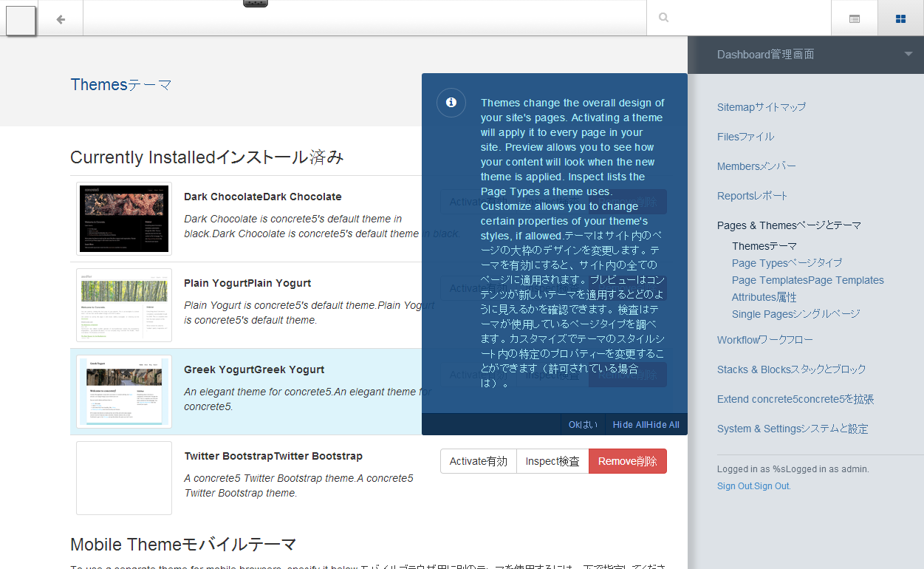Click the Plain Yogurt theme thumbnail
The width and height of the screenshot is (924, 569).
[124, 305]
